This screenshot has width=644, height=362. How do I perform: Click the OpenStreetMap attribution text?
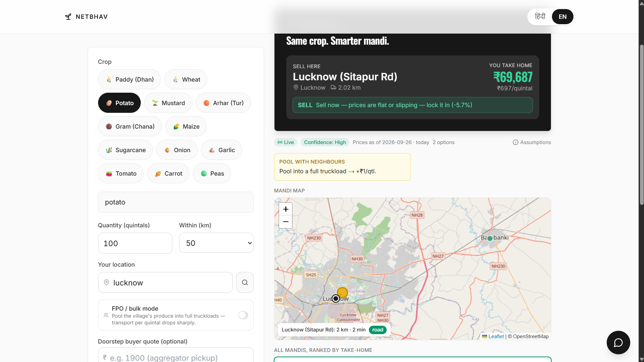(528, 336)
